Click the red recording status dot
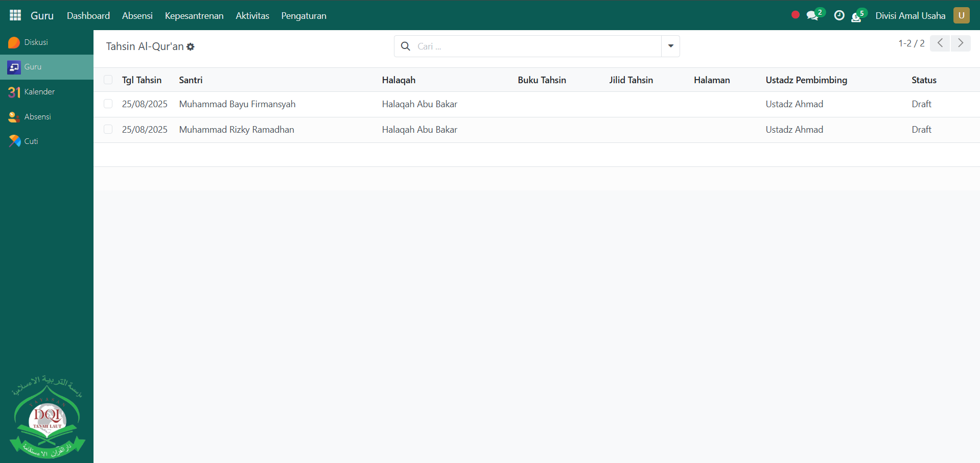This screenshot has height=463, width=980. coord(795,15)
